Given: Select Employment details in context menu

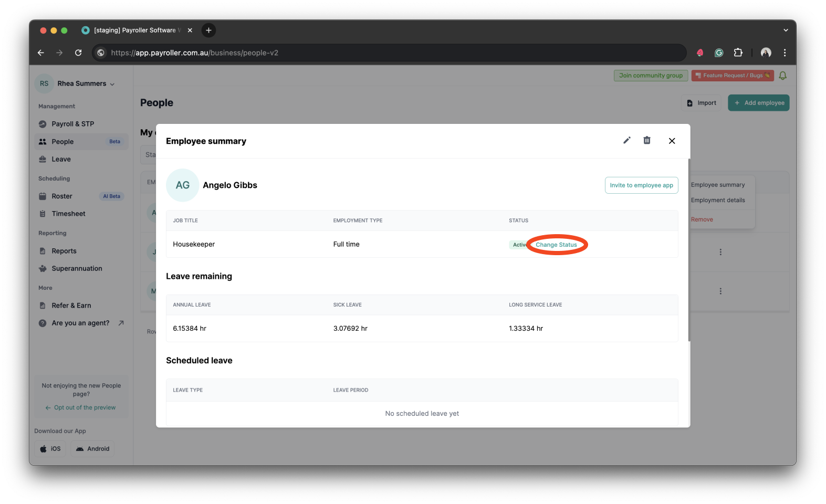Looking at the screenshot, I should tap(718, 200).
